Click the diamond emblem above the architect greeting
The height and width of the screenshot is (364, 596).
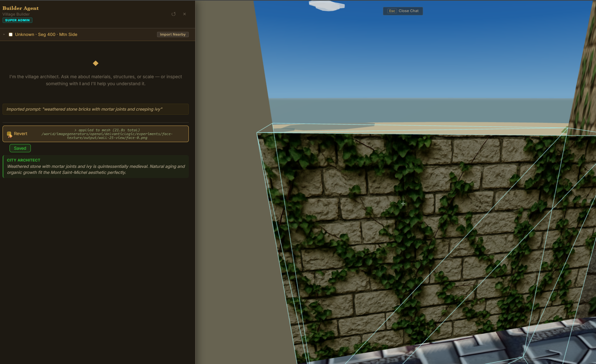[x=96, y=63]
